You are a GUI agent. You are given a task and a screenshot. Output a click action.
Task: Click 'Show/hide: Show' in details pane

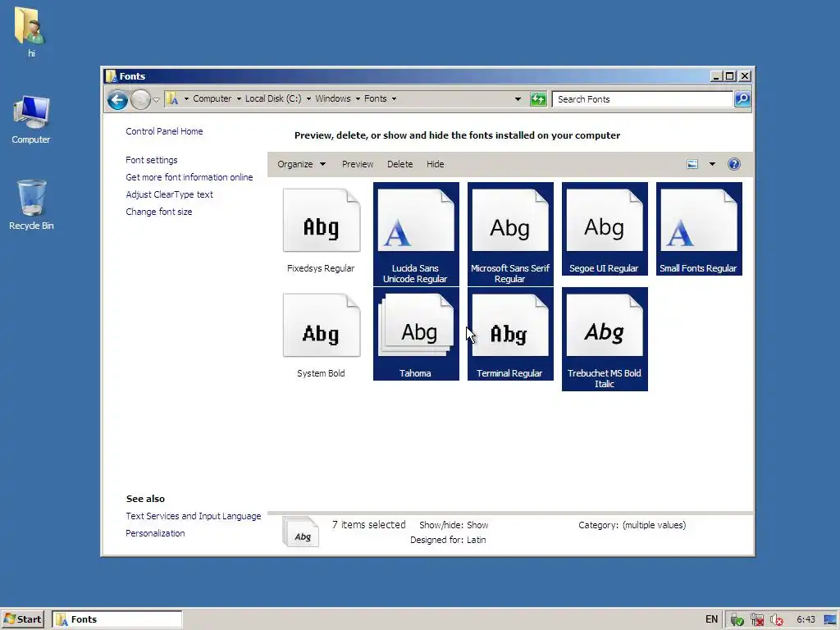click(453, 525)
